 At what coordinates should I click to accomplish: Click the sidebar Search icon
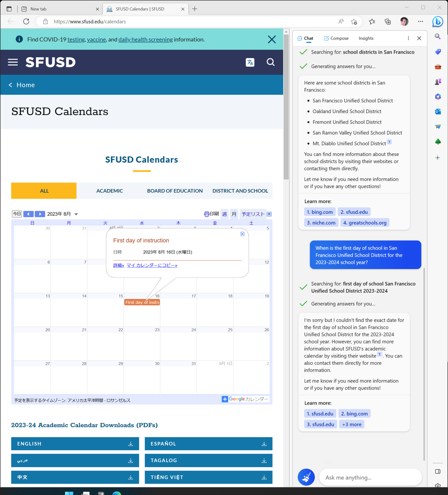coord(438,37)
